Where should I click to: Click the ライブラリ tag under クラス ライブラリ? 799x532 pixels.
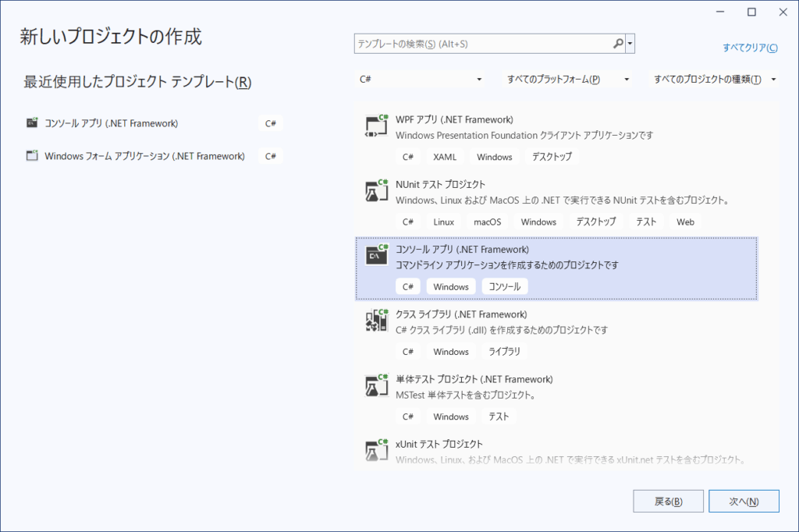(505, 352)
